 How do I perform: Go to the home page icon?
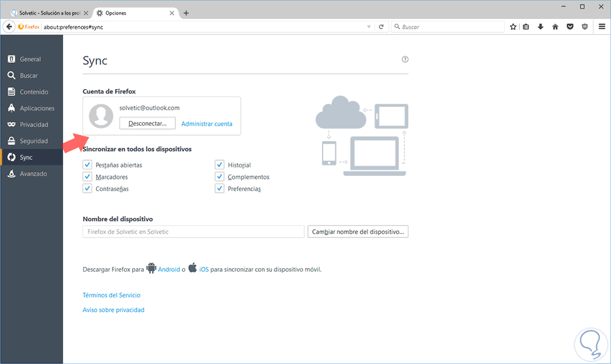[x=555, y=27]
